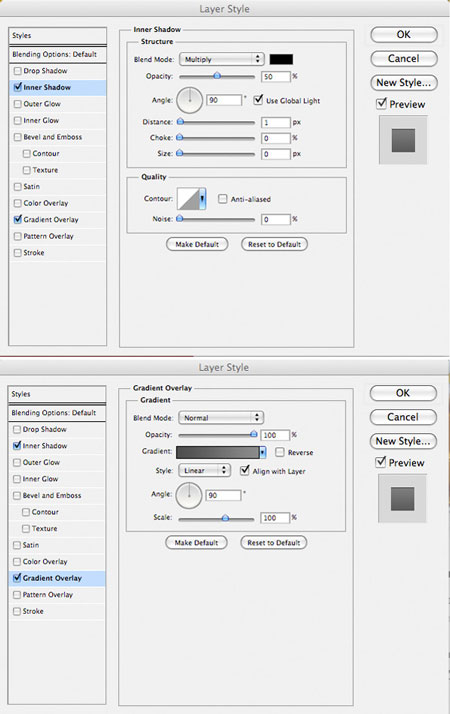Click Gradient Overlay Angle input field
450x714 pixels.
click(224, 495)
